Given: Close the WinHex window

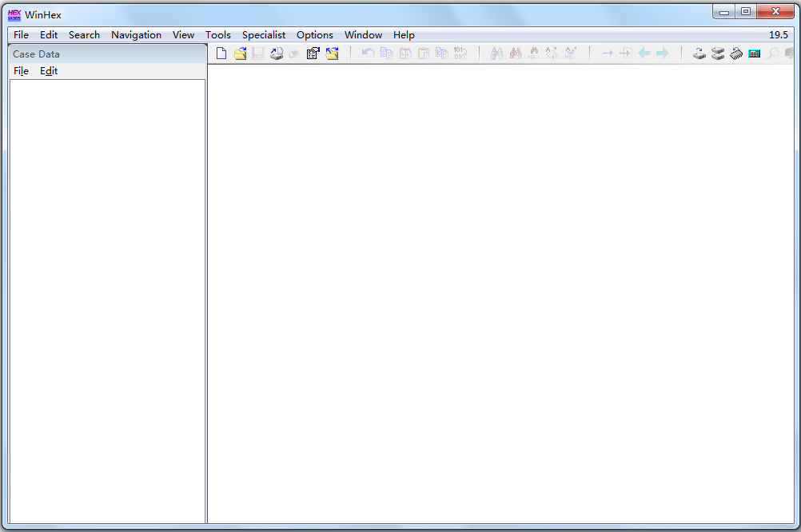Looking at the screenshot, I should pyautogui.click(x=775, y=12).
